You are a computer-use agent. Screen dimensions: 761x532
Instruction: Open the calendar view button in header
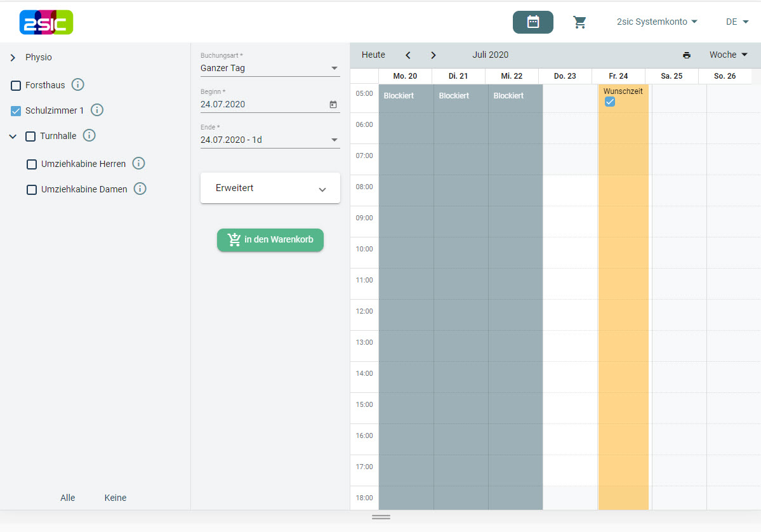coord(533,22)
